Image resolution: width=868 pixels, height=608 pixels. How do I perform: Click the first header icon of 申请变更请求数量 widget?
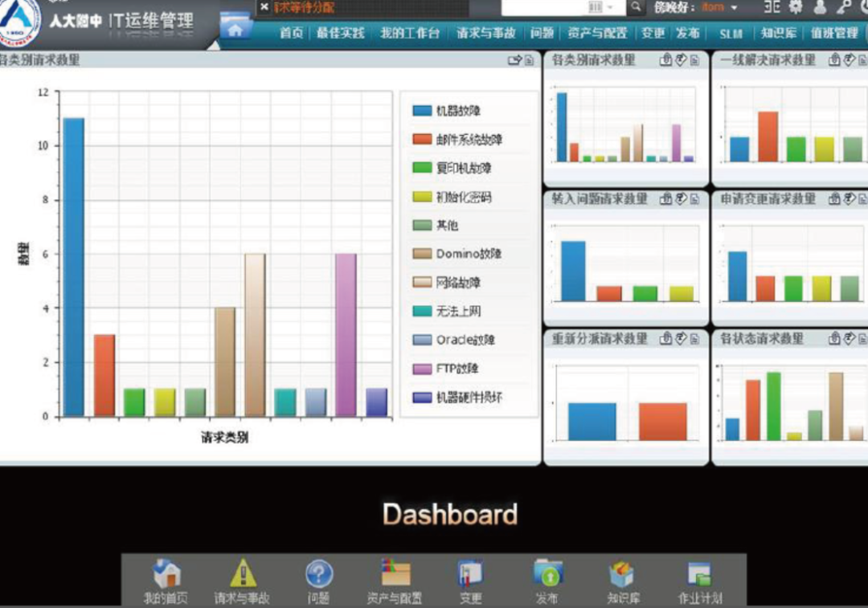click(834, 198)
